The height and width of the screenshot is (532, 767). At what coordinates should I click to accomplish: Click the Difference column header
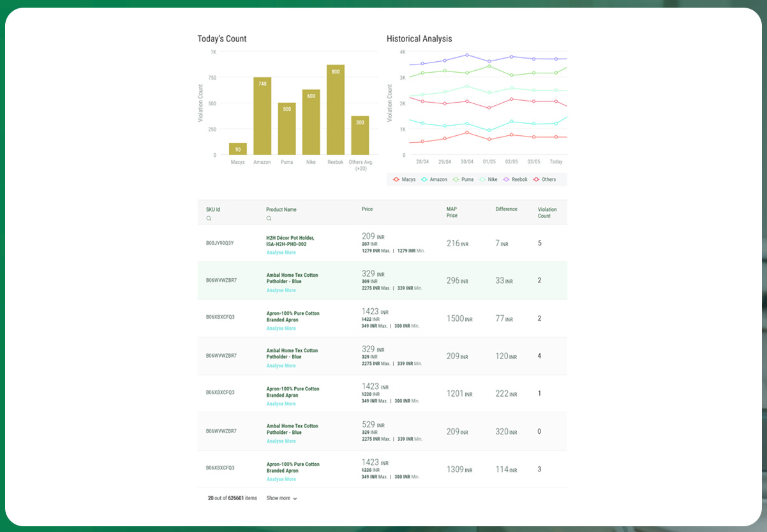(506, 209)
